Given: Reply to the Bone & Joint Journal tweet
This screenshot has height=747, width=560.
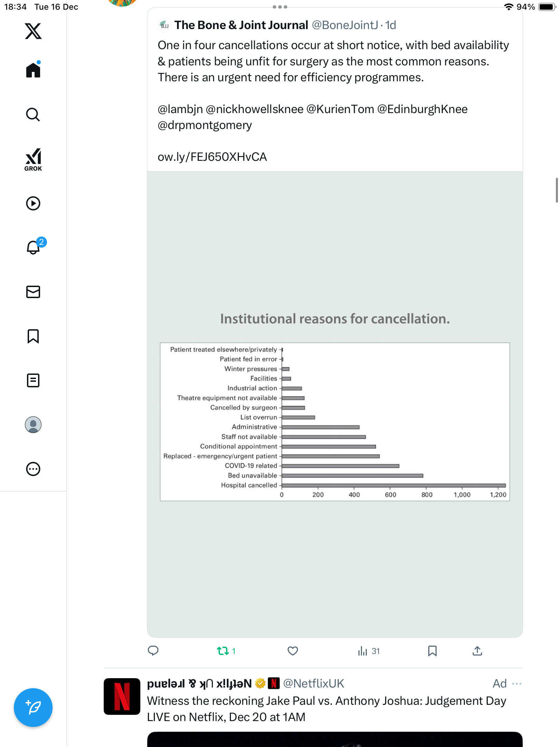Looking at the screenshot, I should click(x=153, y=651).
